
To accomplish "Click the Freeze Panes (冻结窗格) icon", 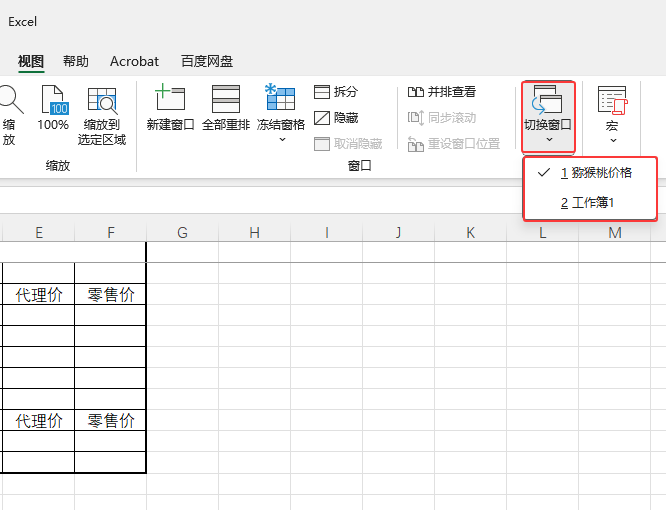I will [280, 98].
